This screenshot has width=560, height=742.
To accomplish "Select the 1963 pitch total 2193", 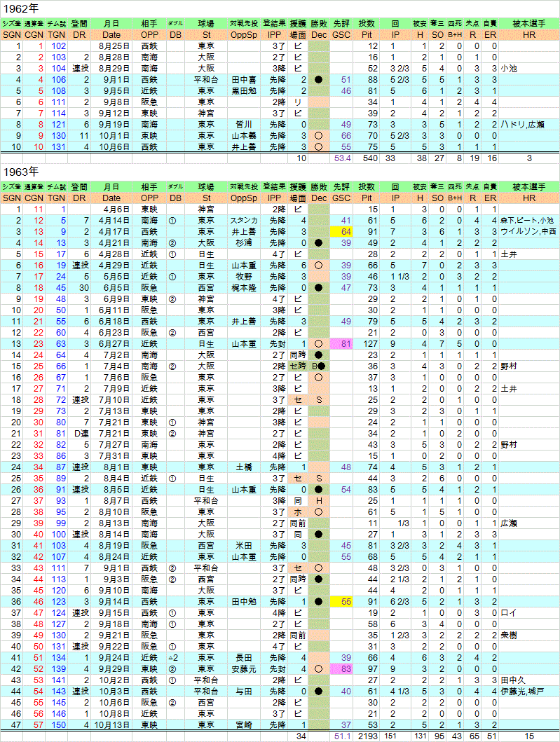I will click(x=368, y=736).
